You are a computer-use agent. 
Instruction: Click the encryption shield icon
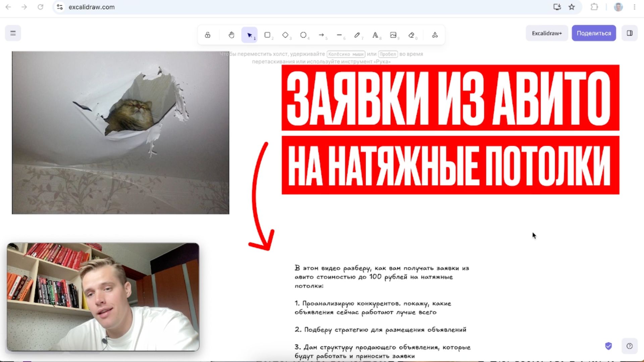point(608,346)
